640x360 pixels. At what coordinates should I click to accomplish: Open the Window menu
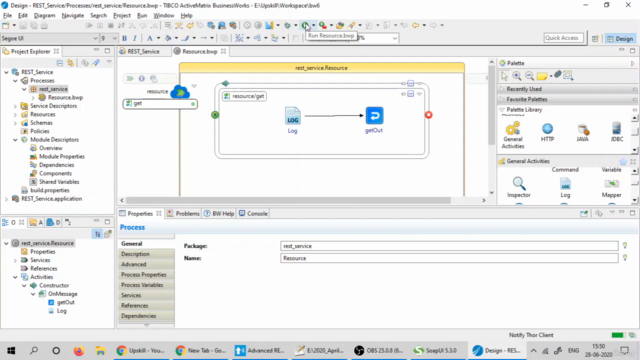[x=164, y=16]
